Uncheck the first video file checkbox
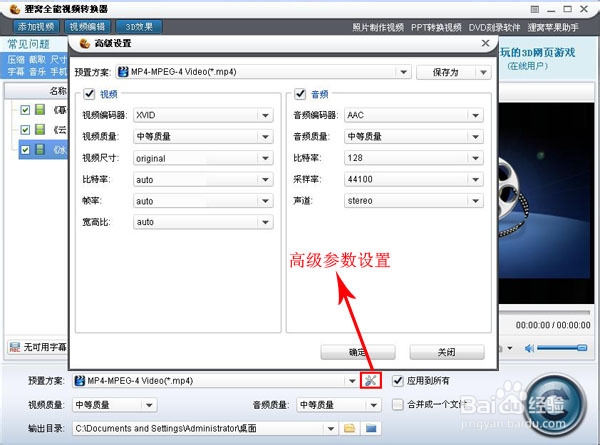Image resolution: width=600 pixels, height=445 pixels. pos(25,110)
